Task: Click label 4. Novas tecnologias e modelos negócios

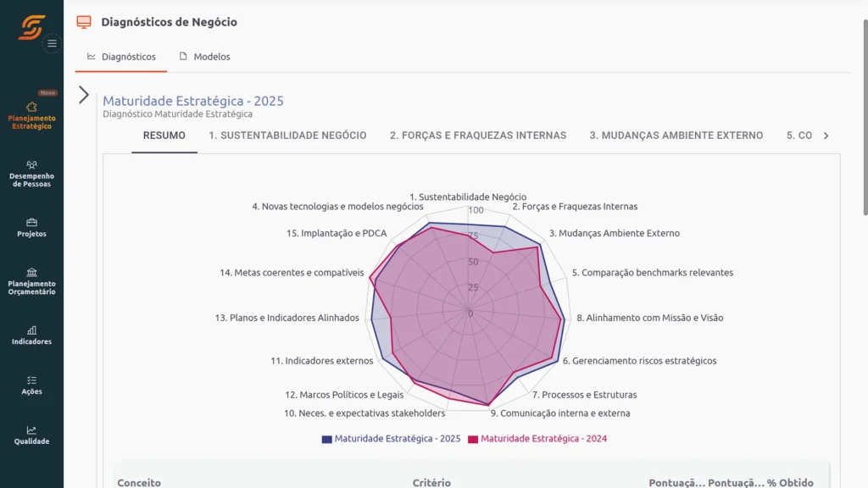Action: (x=337, y=207)
